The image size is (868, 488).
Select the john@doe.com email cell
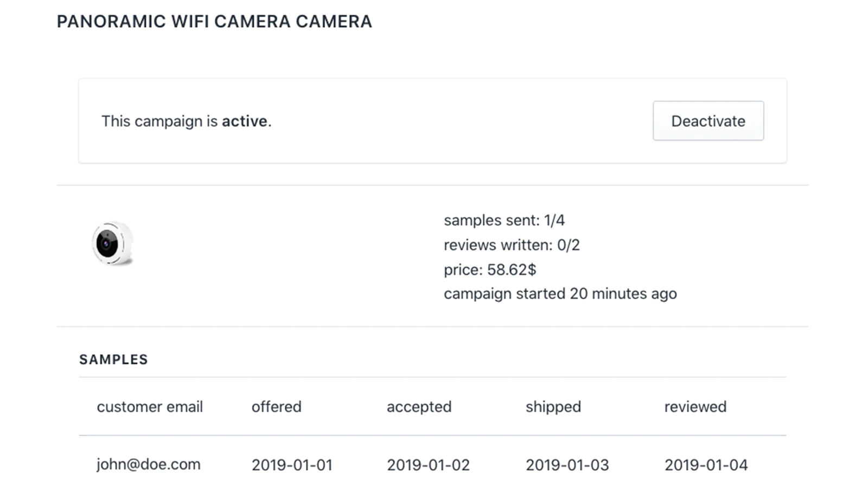149,464
